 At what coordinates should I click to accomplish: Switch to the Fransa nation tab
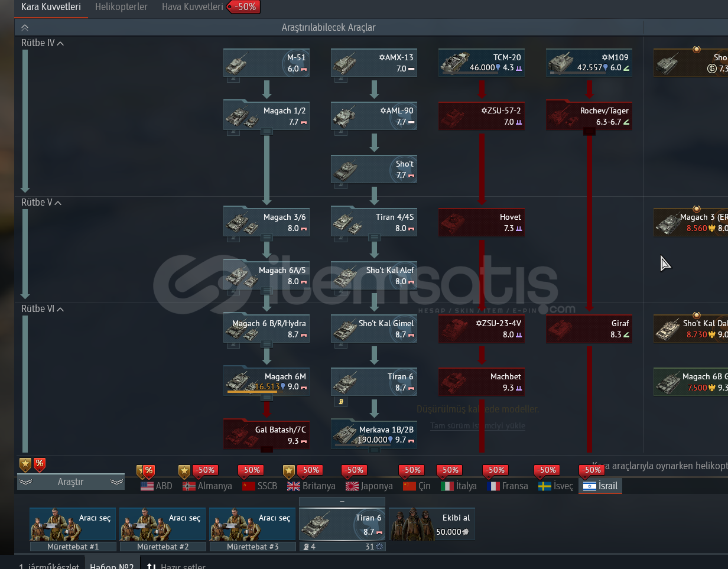pyautogui.click(x=507, y=486)
